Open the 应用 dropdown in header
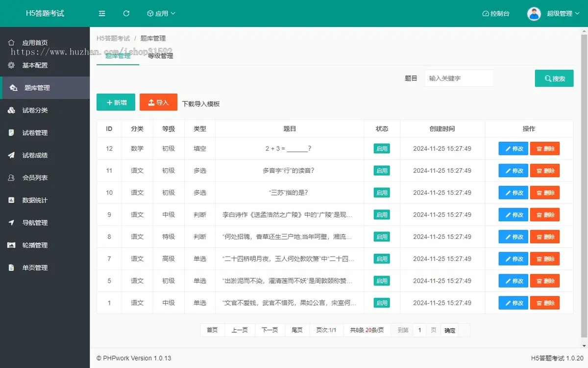The image size is (588, 368). click(x=161, y=14)
